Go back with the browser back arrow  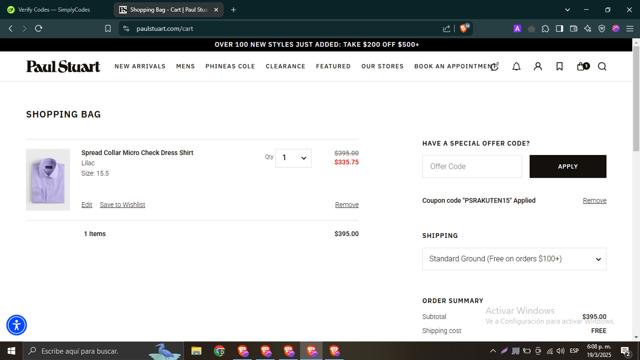pyautogui.click(x=11, y=29)
